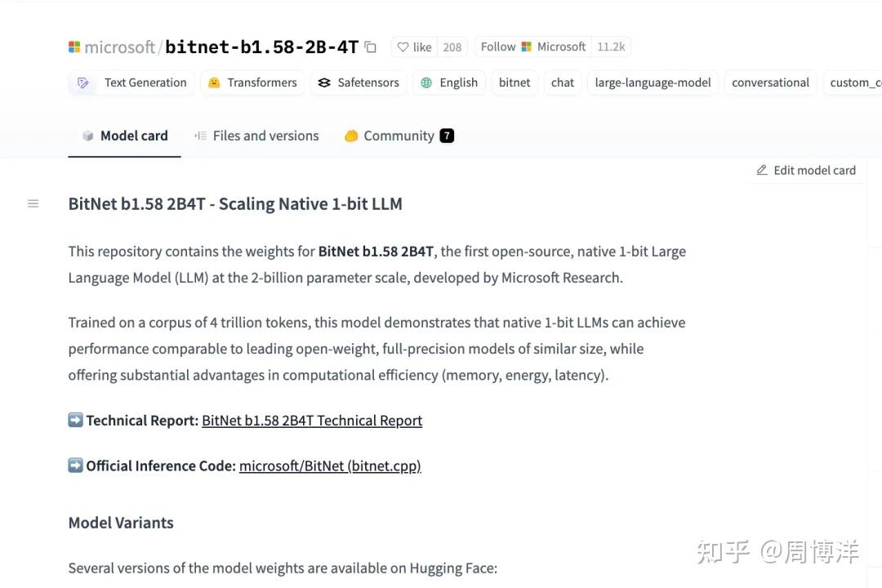Expand the 11.2k follower count
The image size is (882, 588).
[x=611, y=47]
